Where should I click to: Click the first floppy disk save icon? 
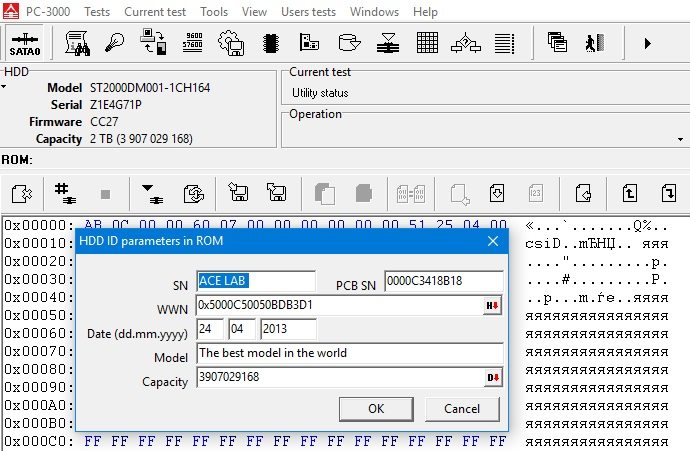click(x=238, y=192)
